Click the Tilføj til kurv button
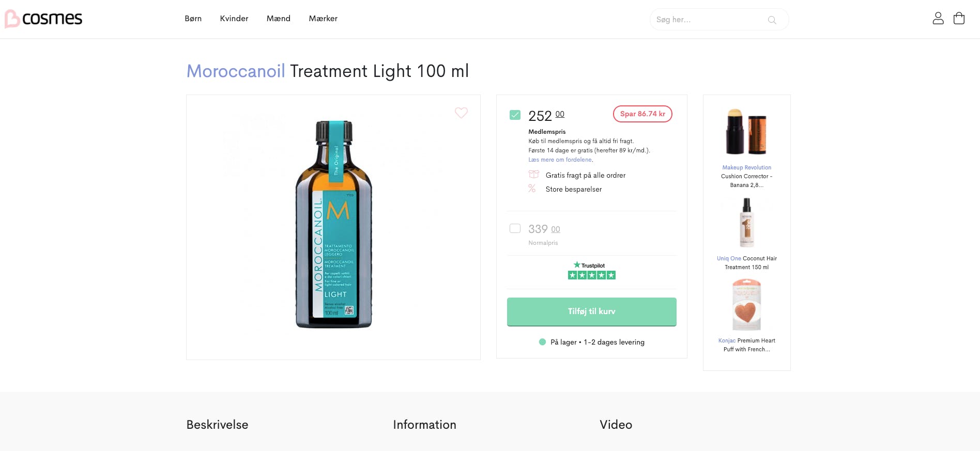Image resolution: width=980 pixels, height=451 pixels. (x=591, y=312)
